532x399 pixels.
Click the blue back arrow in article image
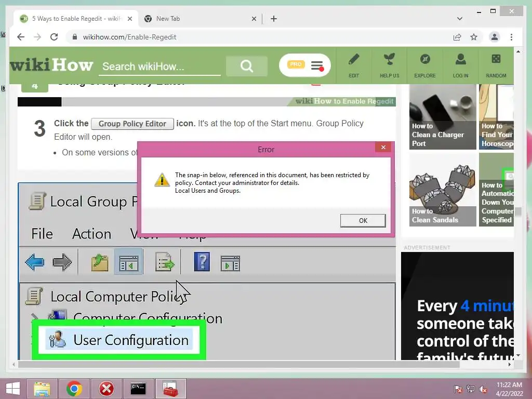point(35,262)
